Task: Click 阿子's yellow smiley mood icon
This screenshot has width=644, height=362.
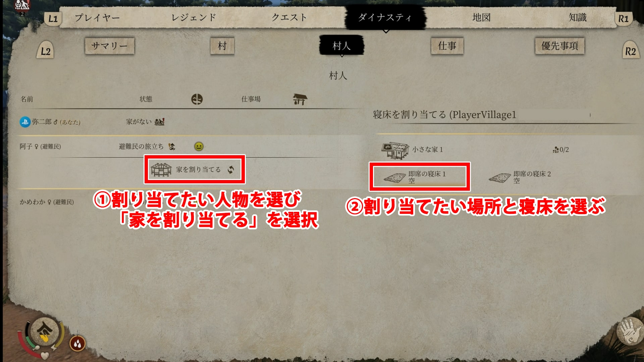Action: click(199, 146)
